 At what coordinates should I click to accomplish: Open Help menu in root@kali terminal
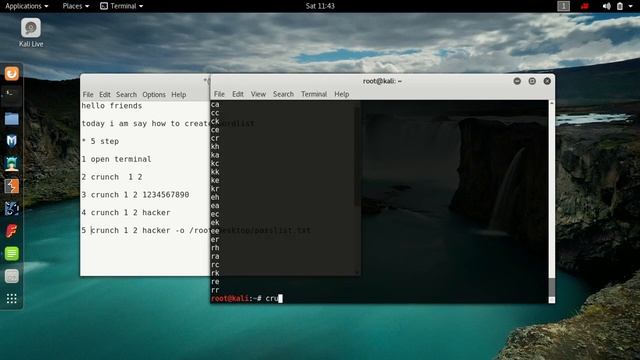(x=342, y=94)
